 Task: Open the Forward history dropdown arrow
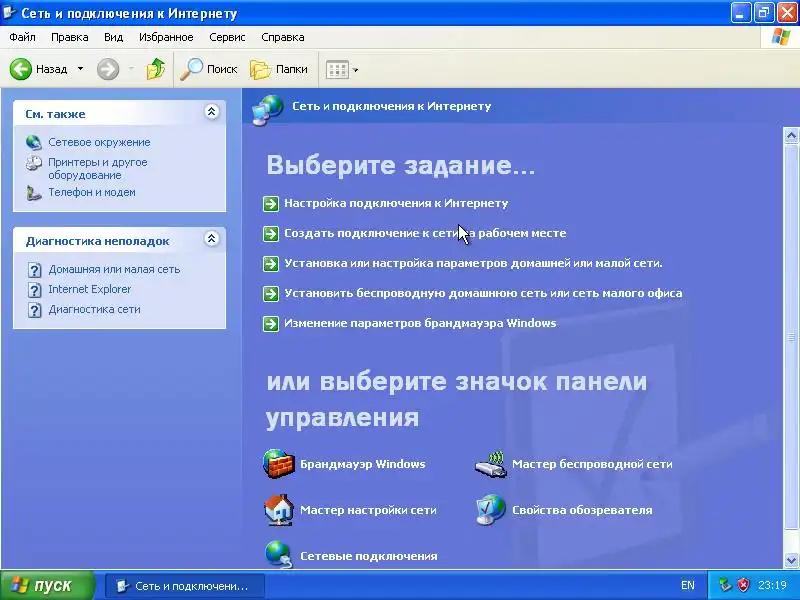(131, 68)
